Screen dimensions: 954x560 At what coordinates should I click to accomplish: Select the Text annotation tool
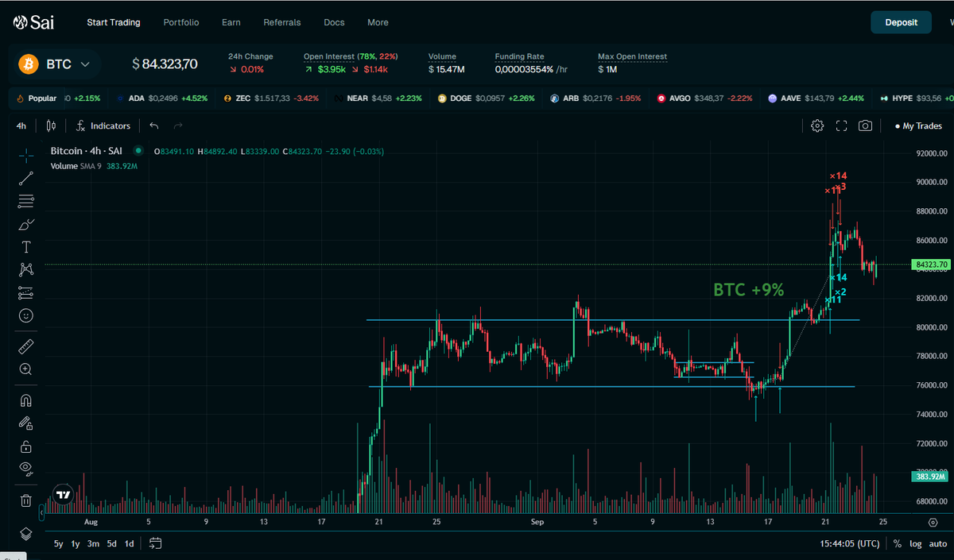click(26, 247)
